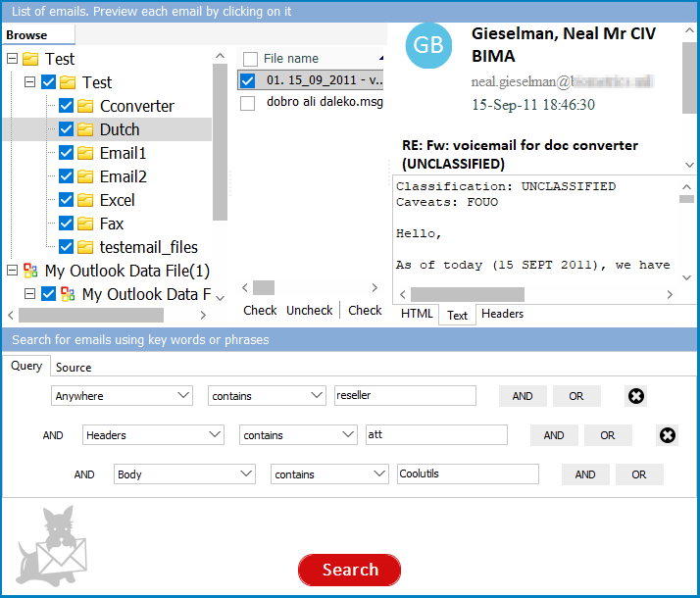Click the GB sender avatar icon

coord(428,45)
